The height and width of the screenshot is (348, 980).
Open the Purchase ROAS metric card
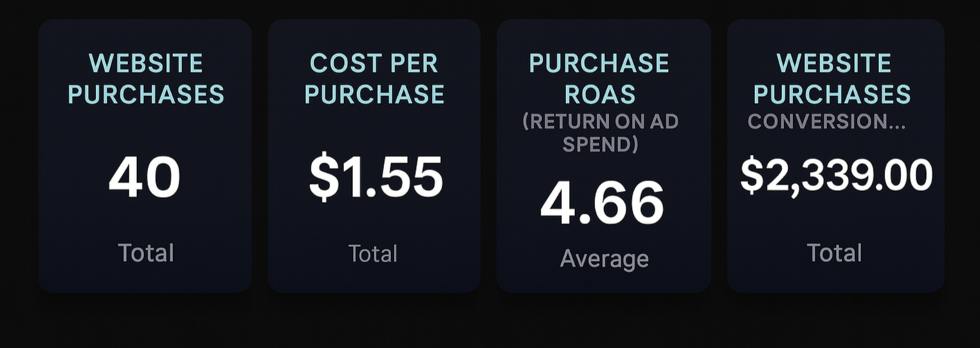pyautogui.click(x=604, y=156)
